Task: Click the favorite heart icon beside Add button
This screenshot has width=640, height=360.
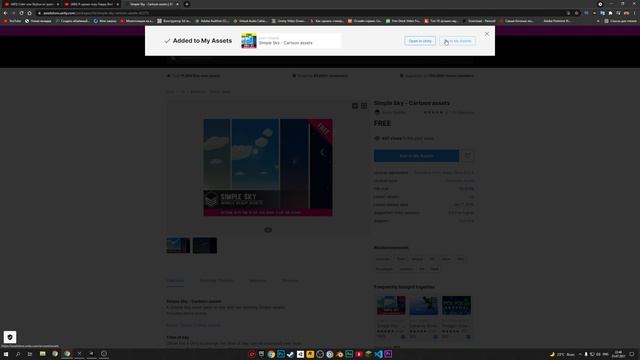Action: click(x=468, y=156)
